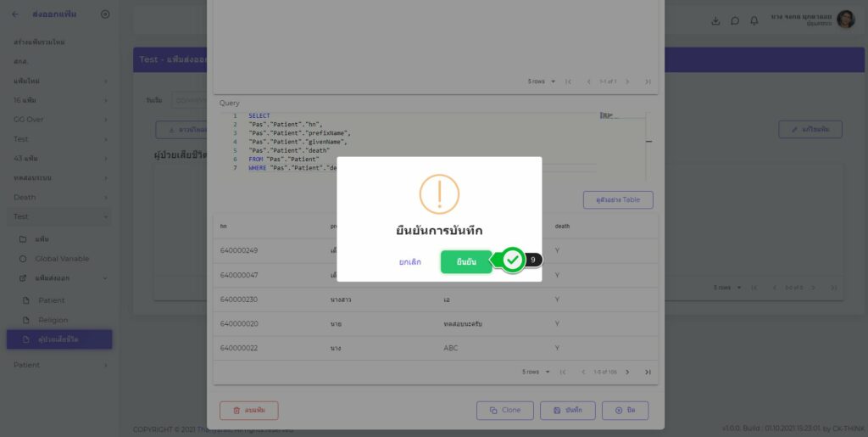
Task: Open notifications bell icon
Action: point(754,21)
